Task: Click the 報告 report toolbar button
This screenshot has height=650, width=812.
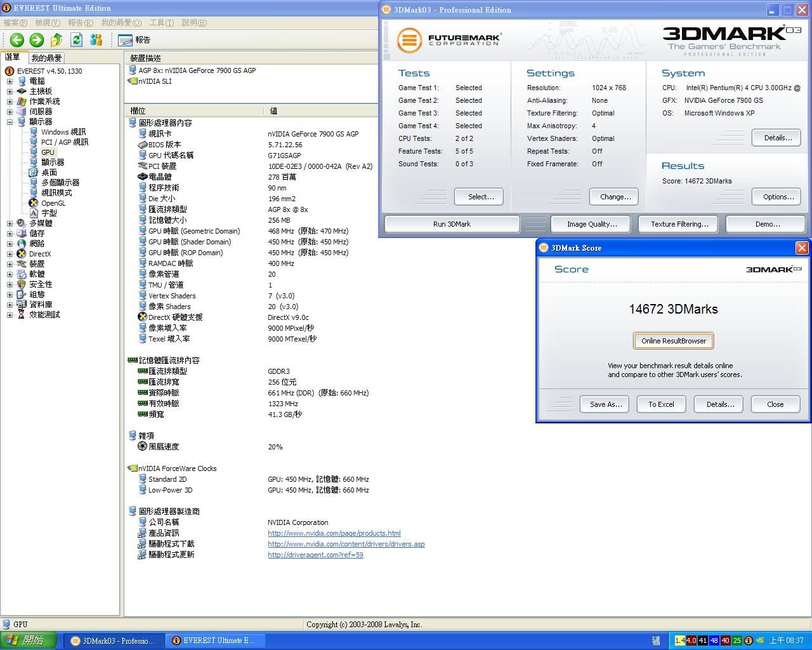Action: [x=134, y=40]
